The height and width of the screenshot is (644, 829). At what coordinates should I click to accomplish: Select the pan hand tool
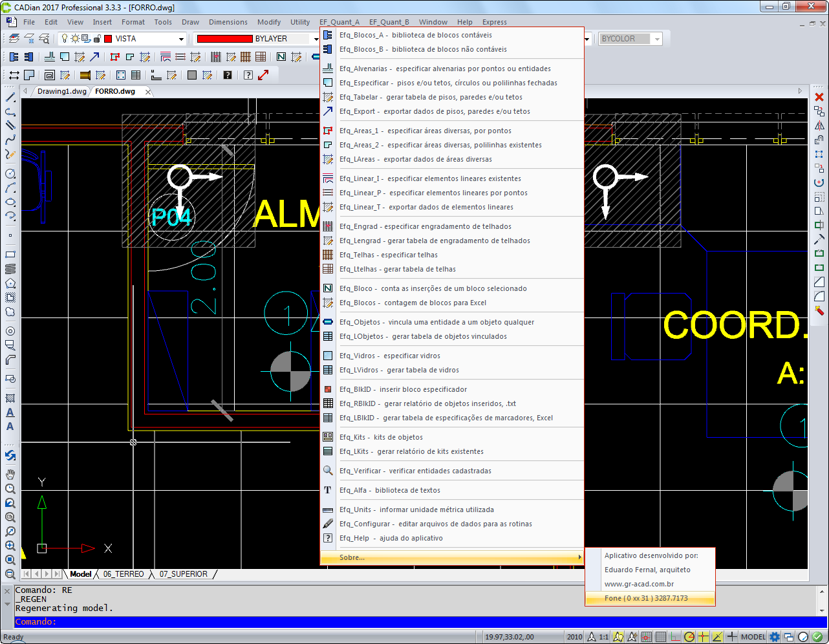coord(10,475)
